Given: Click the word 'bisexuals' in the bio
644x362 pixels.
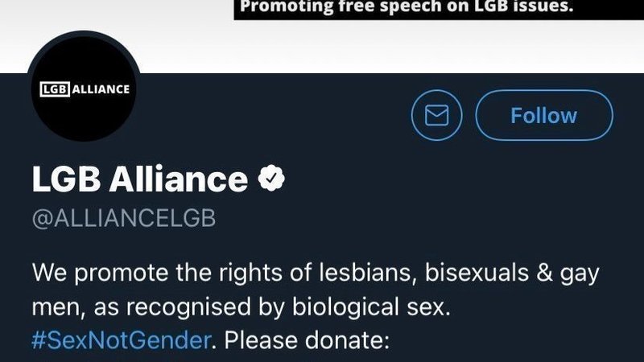Looking at the screenshot, I should pos(477,273).
